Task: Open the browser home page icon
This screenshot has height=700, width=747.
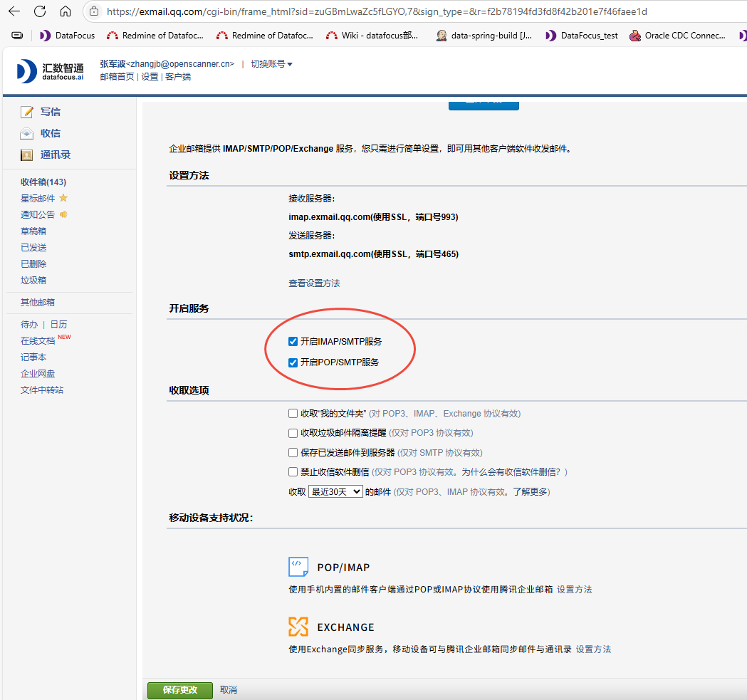Action: 66,11
